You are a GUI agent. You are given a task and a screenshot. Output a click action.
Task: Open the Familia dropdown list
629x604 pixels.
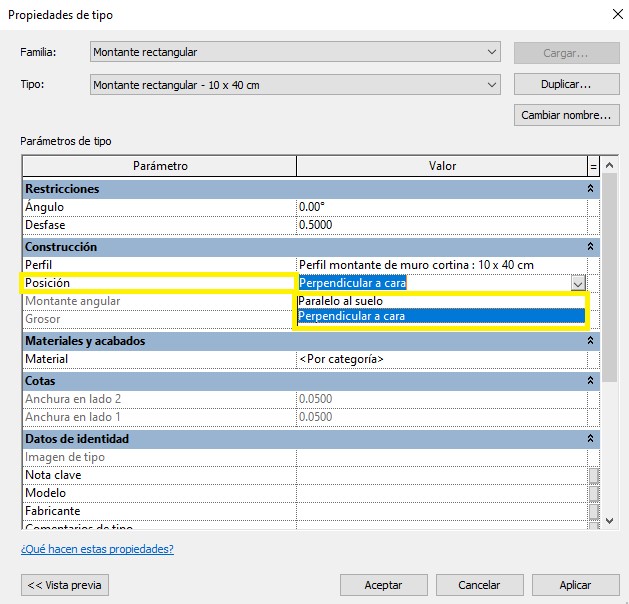(x=491, y=52)
